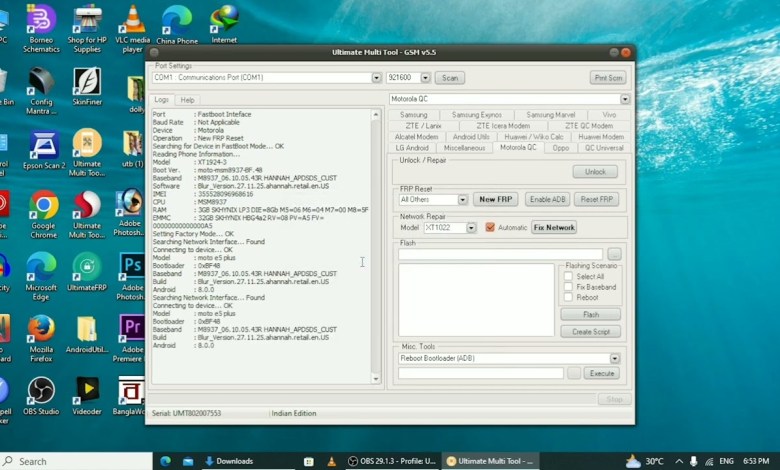Image resolution: width=780 pixels, height=470 pixels.
Task: Click Reset FRP button
Action: (596, 199)
